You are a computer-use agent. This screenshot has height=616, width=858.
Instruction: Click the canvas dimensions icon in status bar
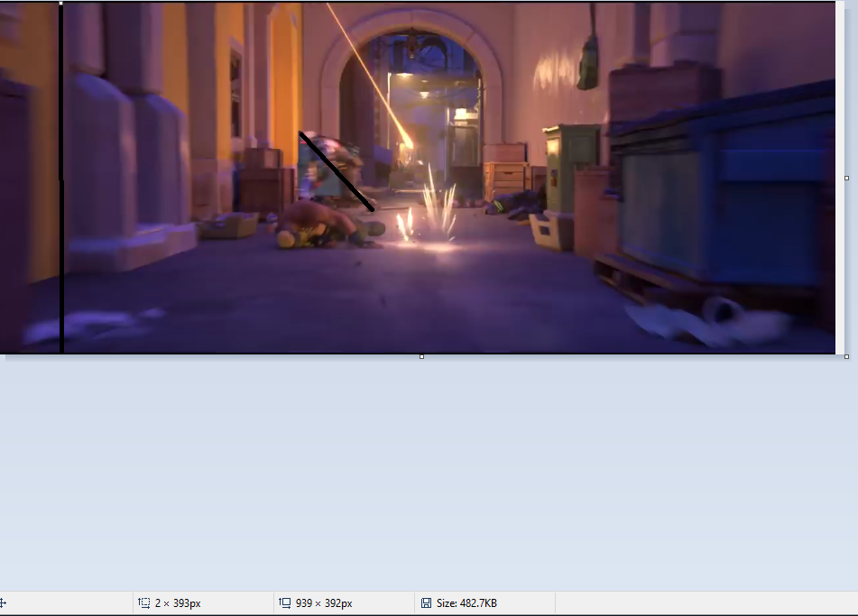pyautogui.click(x=284, y=602)
